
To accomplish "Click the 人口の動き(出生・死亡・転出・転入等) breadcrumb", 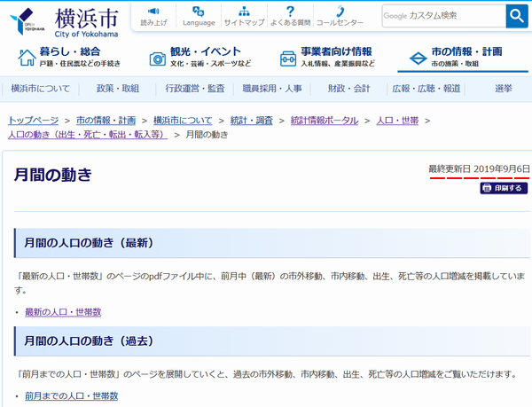I will click(88, 135).
